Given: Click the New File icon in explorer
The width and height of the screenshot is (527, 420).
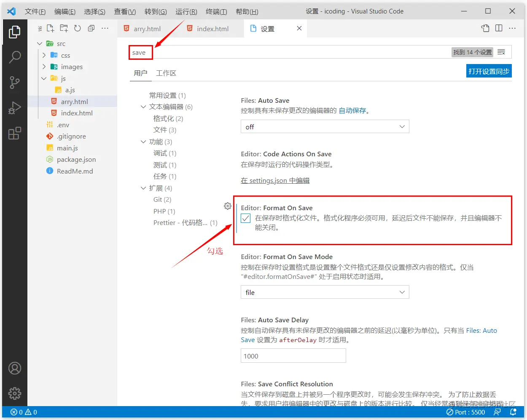Looking at the screenshot, I should 50,28.
